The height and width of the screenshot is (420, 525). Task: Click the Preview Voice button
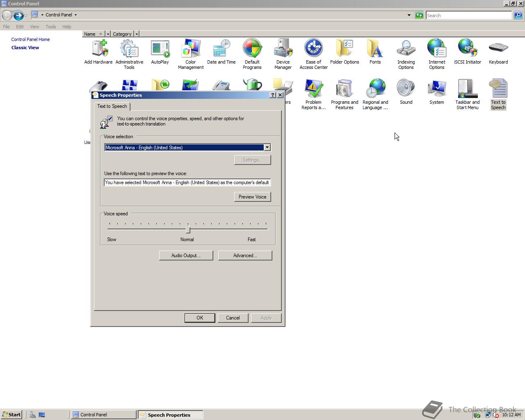(253, 197)
